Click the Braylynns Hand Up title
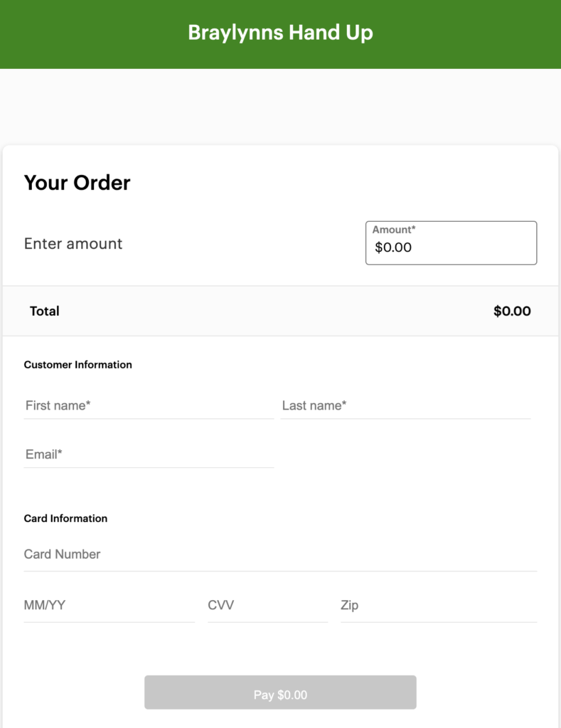 click(x=280, y=33)
